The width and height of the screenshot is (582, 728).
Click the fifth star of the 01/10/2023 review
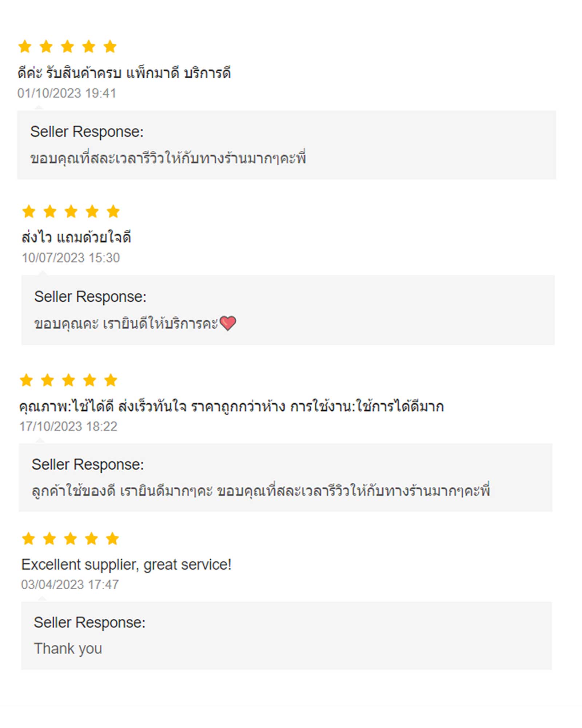pyautogui.click(x=110, y=47)
